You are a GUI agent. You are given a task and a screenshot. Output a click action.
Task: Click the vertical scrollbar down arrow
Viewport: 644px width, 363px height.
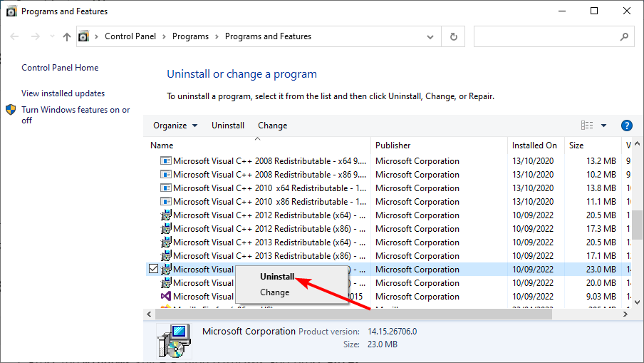637,302
